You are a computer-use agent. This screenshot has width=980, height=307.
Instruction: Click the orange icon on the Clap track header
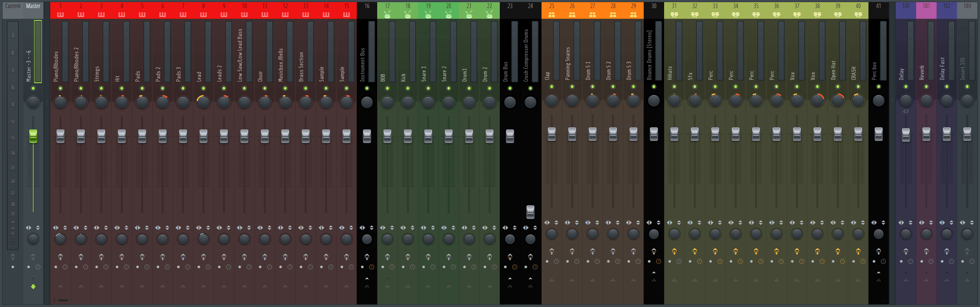click(551, 14)
